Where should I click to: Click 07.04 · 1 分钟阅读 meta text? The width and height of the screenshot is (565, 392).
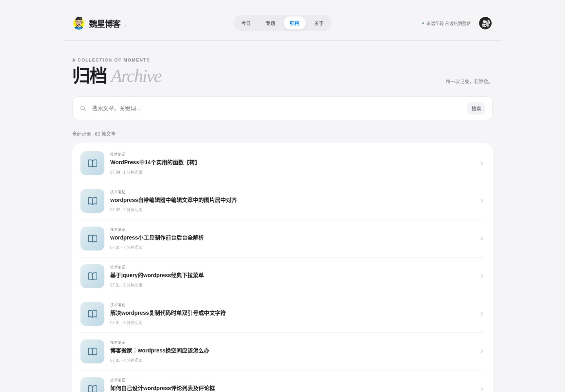pos(126,172)
